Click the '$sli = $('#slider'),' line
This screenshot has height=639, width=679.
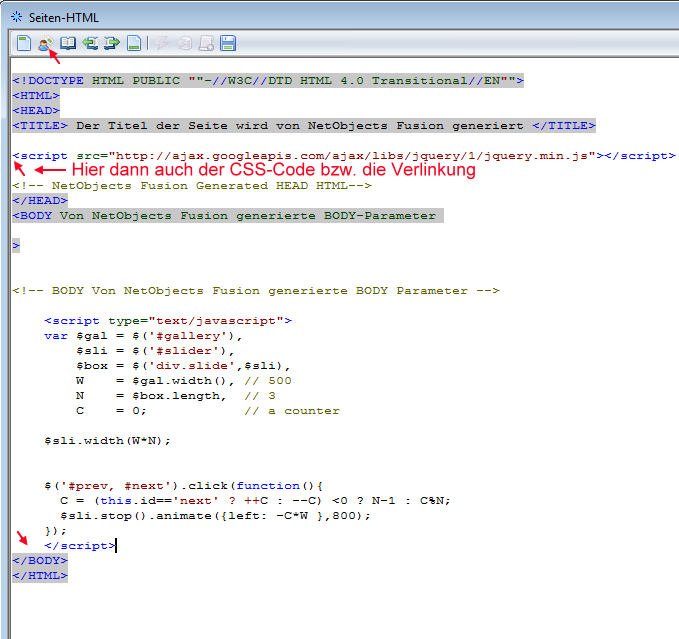coord(155,351)
